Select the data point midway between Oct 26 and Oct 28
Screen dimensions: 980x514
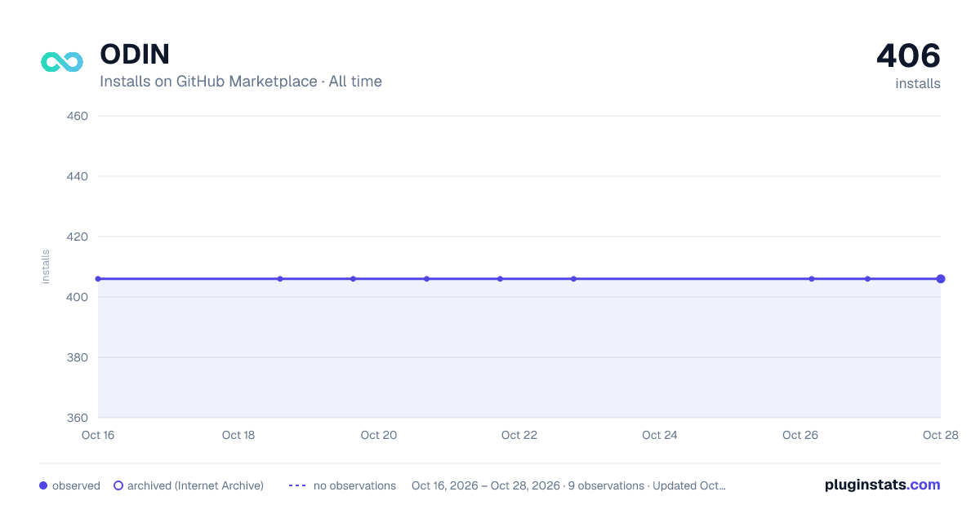pos(867,279)
